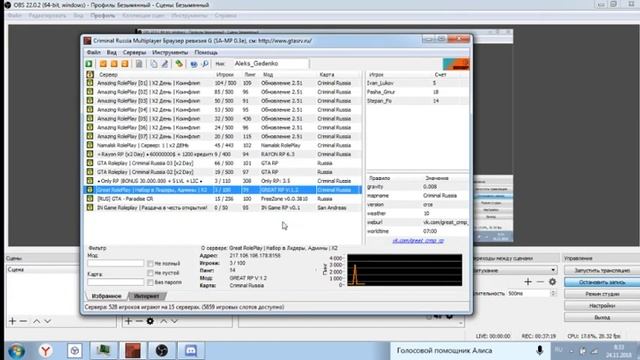Toggle the 'Не пустой' filter checkbox
Image resolution: width=640 pixels, height=360 pixels.
150,273
